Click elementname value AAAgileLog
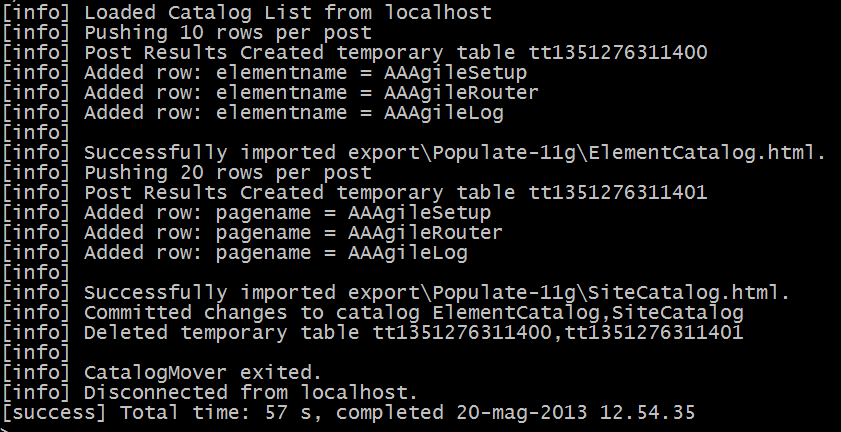This screenshot has height=432, width=841. point(444,113)
